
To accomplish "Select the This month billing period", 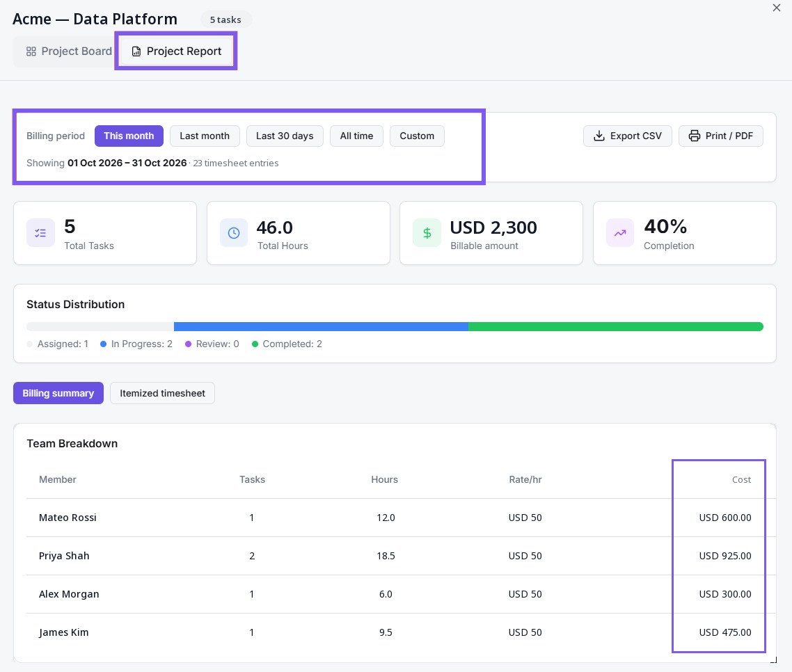I will tap(129, 136).
